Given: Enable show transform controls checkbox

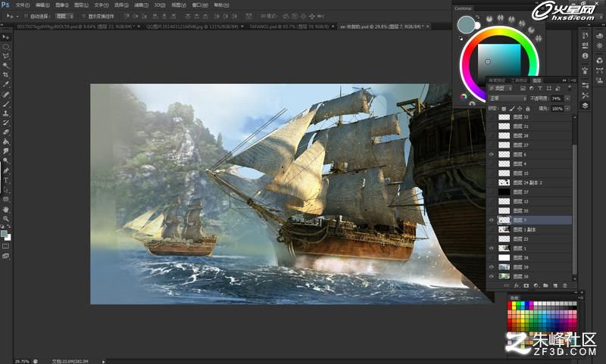Looking at the screenshot, I should pos(84,16).
